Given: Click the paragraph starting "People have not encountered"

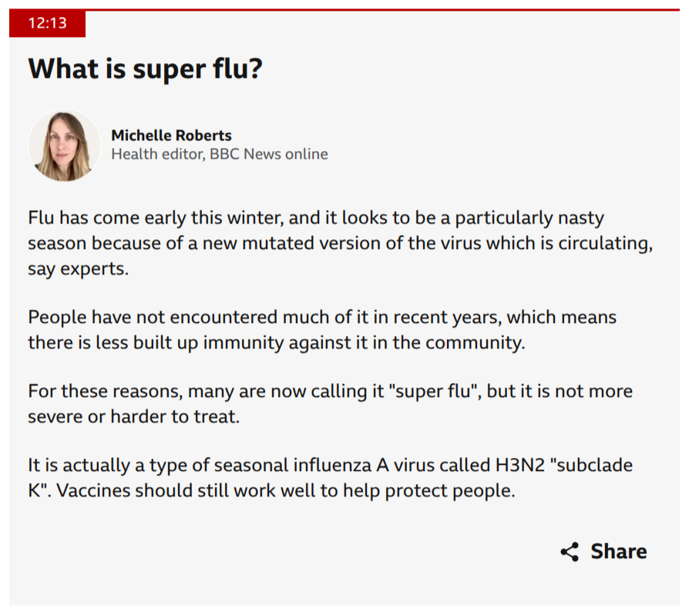Looking at the screenshot, I should pos(322,330).
